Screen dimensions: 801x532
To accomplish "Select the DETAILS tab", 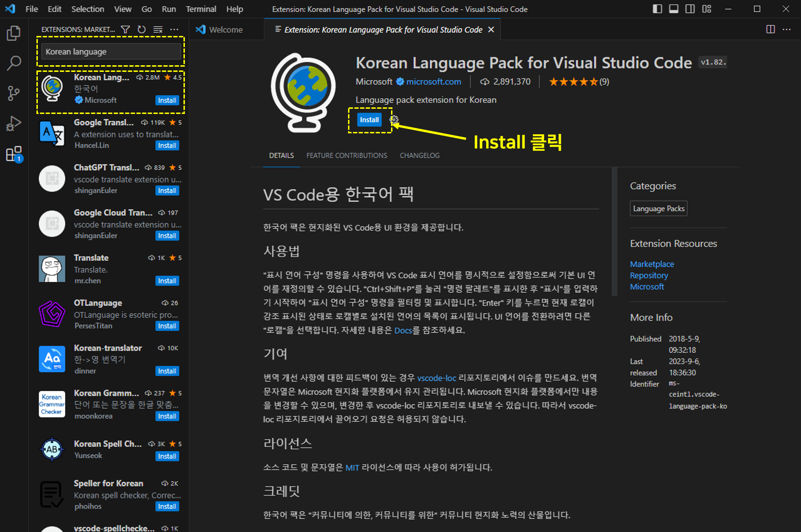I will point(281,156).
